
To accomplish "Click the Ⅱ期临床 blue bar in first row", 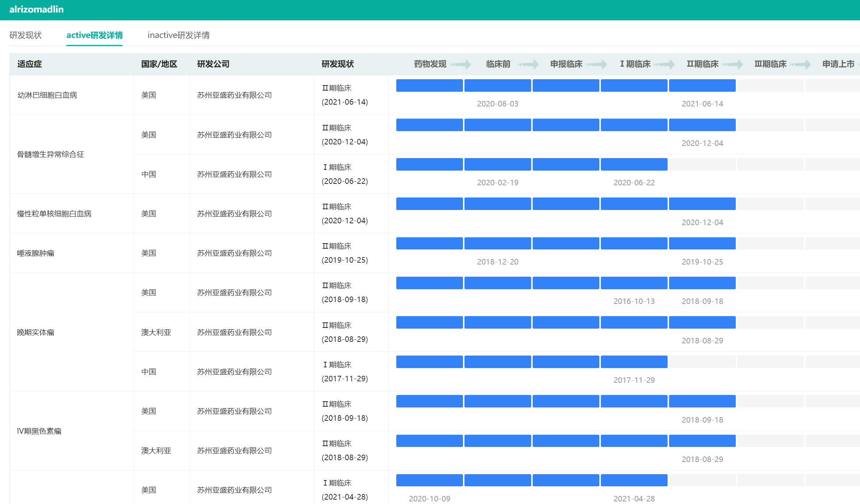I will (702, 85).
